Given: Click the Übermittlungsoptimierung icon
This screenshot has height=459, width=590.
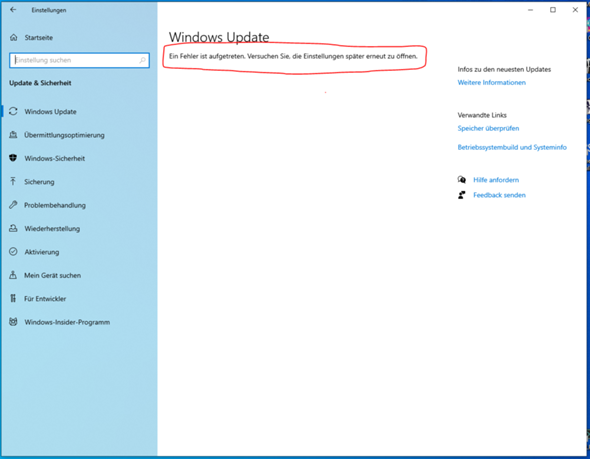Looking at the screenshot, I should [x=13, y=135].
